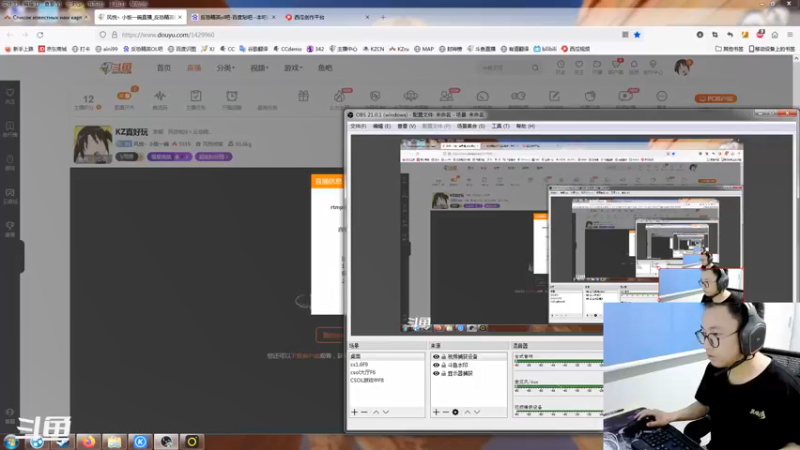Toggle the lock on 视频捕获设备 source
The height and width of the screenshot is (450, 800).
444,357
